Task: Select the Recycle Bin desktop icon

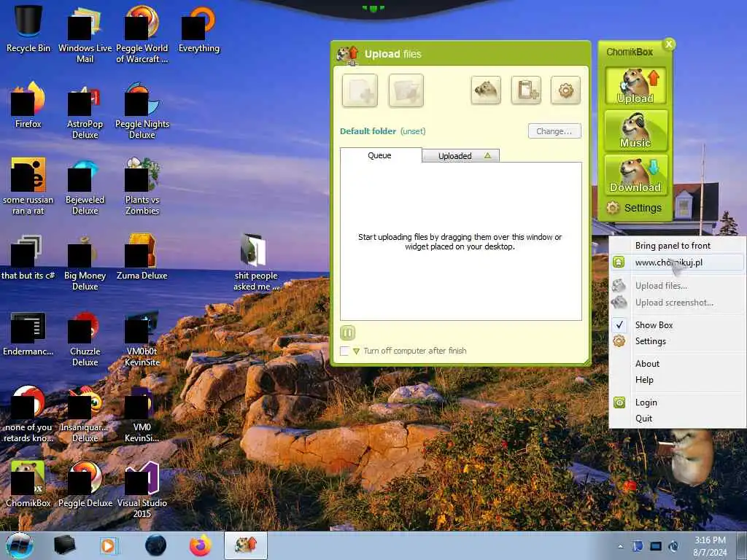Action: coord(28,28)
